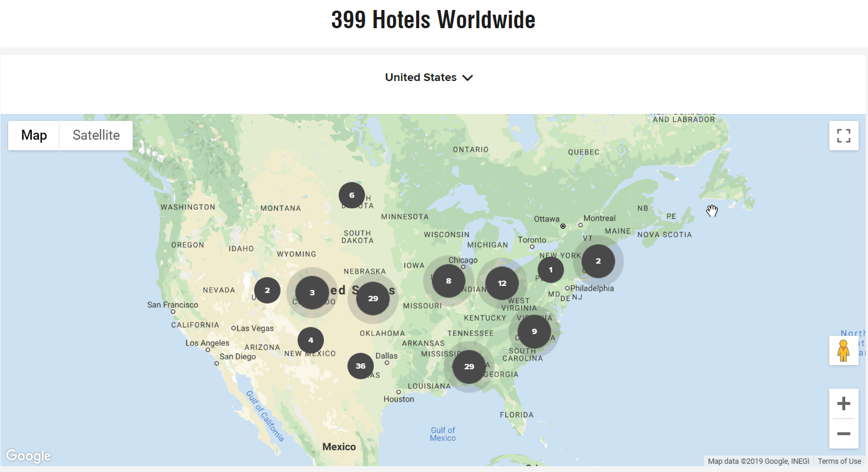Select the 29-hotel cluster near Georgia
This screenshot has width=868, height=472.
469,366
